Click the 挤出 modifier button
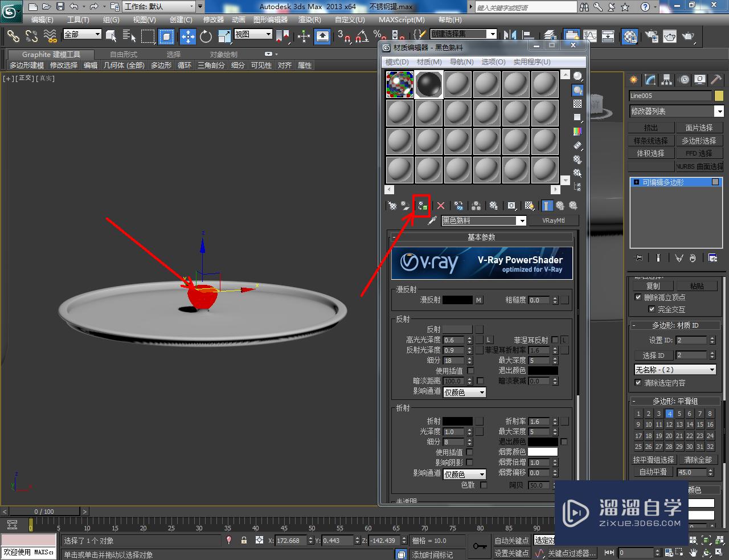 click(x=650, y=128)
